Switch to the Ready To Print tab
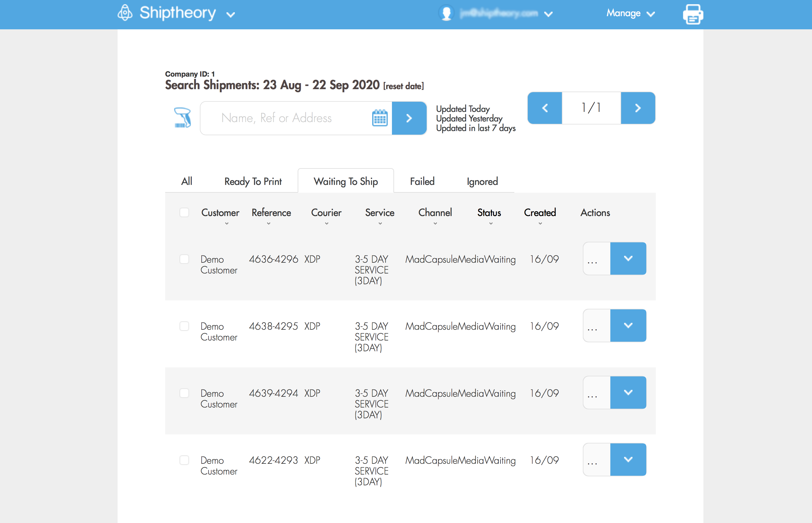Screen dimensions: 812x523 pos(253,181)
